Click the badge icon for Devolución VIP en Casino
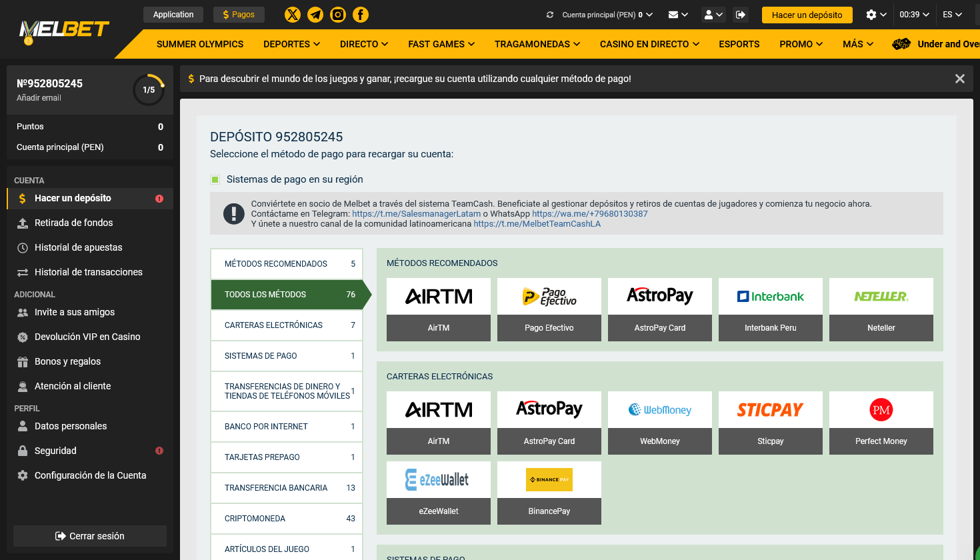This screenshot has height=560, width=980. coord(23,337)
